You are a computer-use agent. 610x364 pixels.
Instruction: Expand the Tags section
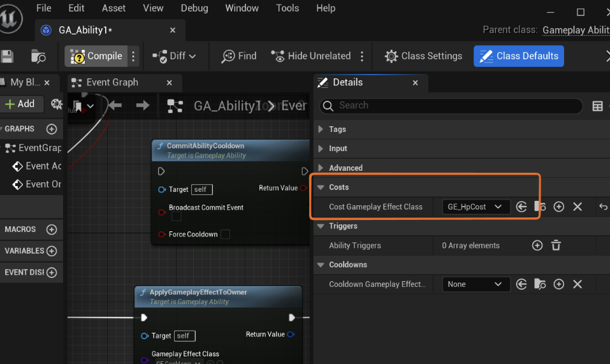[x=321, y=129]
